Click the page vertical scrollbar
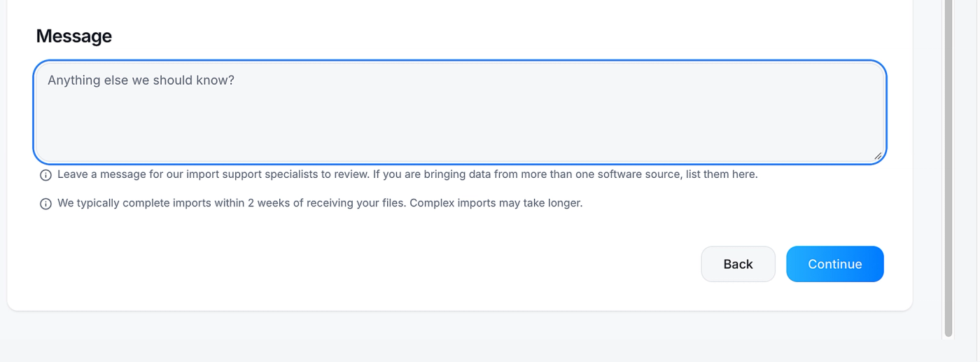This screenshot has height=362, width=980. pyautogui.click(x=948, y=168)
